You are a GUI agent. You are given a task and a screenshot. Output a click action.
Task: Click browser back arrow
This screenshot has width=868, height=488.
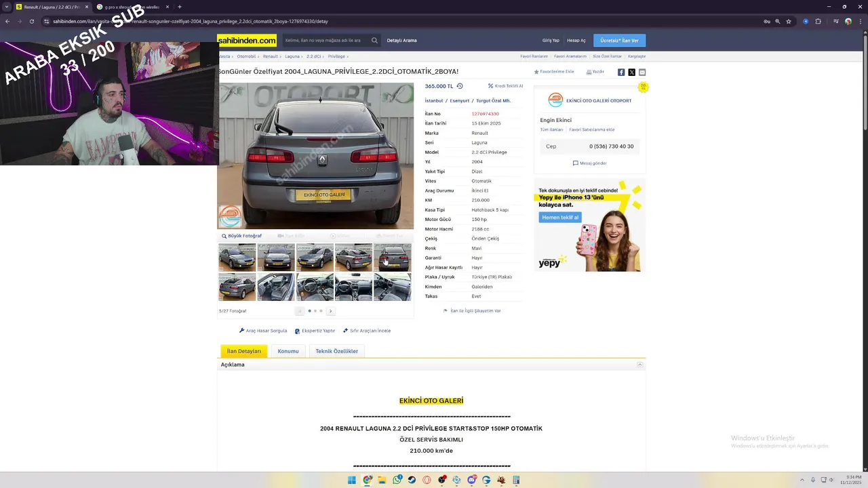coord(7,21)
